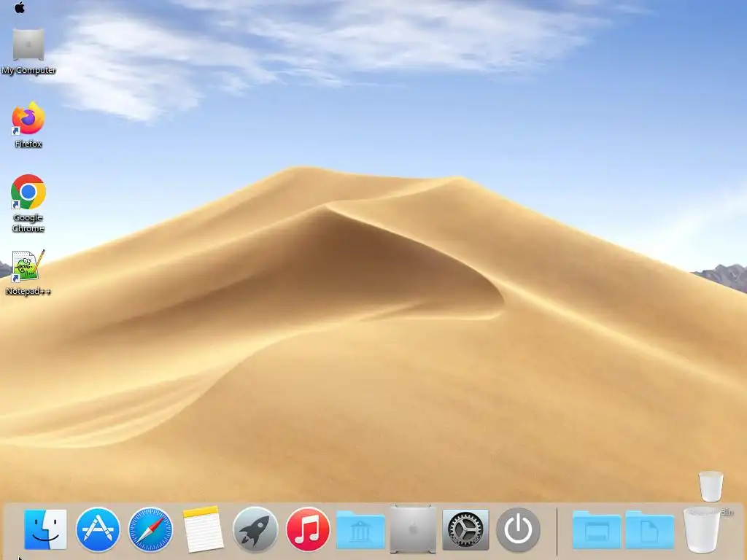The width and height of the screenshot is (747, 560).
Task: Open the Mac Pro tower icon in dock
Action: tap(413, 529)
